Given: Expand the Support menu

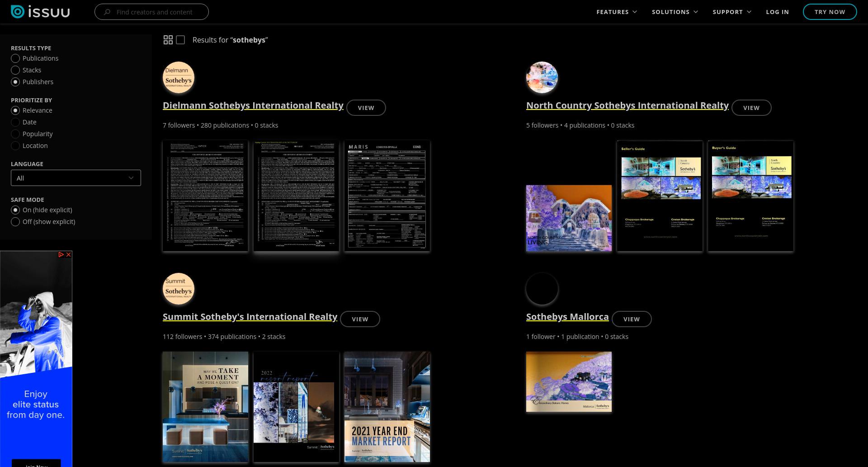Looking at the screenshot, I should tap(732, 12).
